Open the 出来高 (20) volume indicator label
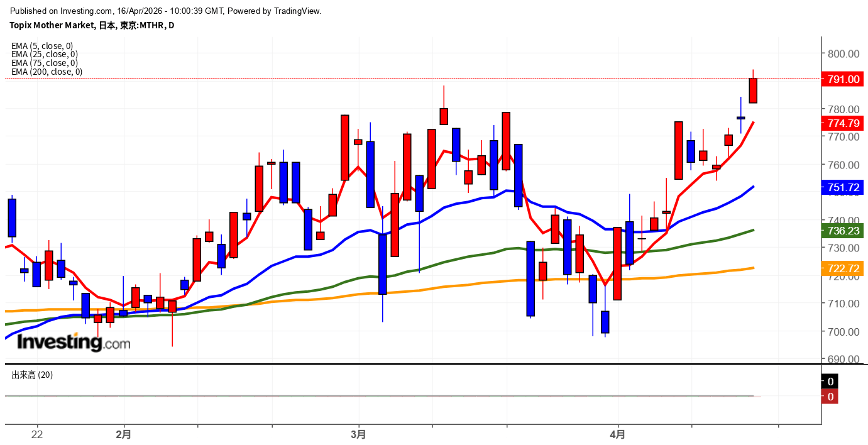The height and width of the screenshot is (445, 868). tap(32, 375)
